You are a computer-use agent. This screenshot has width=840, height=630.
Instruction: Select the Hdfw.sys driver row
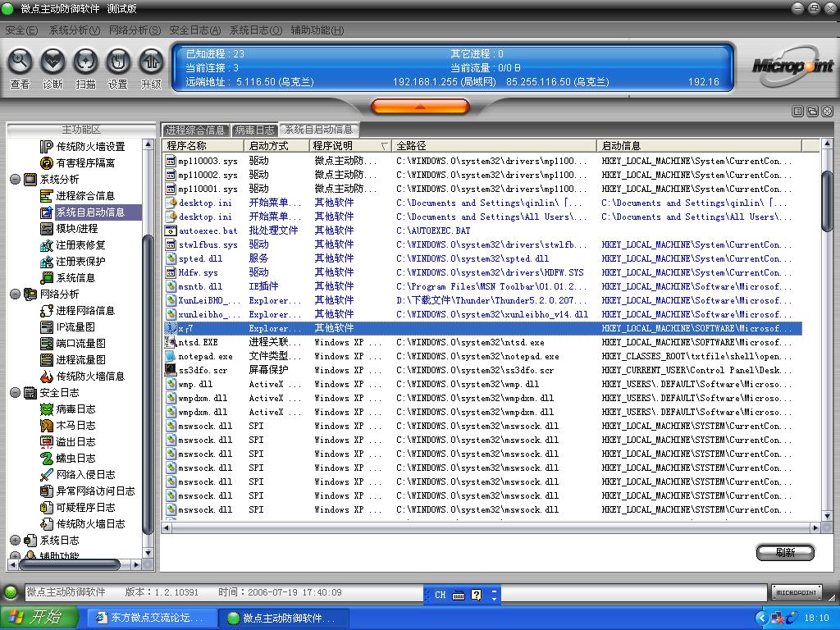pos(482,272)
